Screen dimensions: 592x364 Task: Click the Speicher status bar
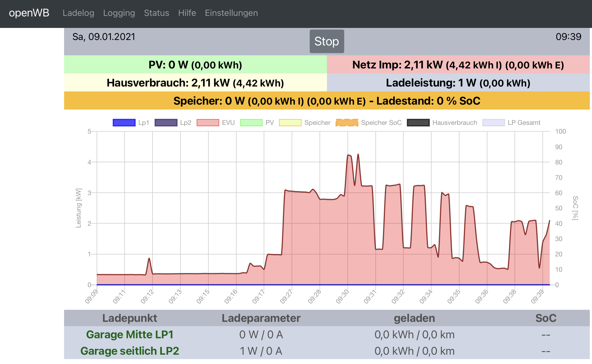(x=327, y=101)
